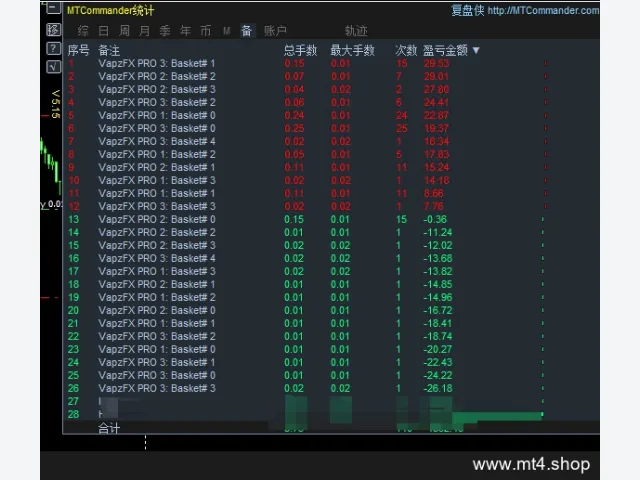Viewport: 640px width, 480px height.
Task: Sort by the 备注 column header
Action: (109, 50)
